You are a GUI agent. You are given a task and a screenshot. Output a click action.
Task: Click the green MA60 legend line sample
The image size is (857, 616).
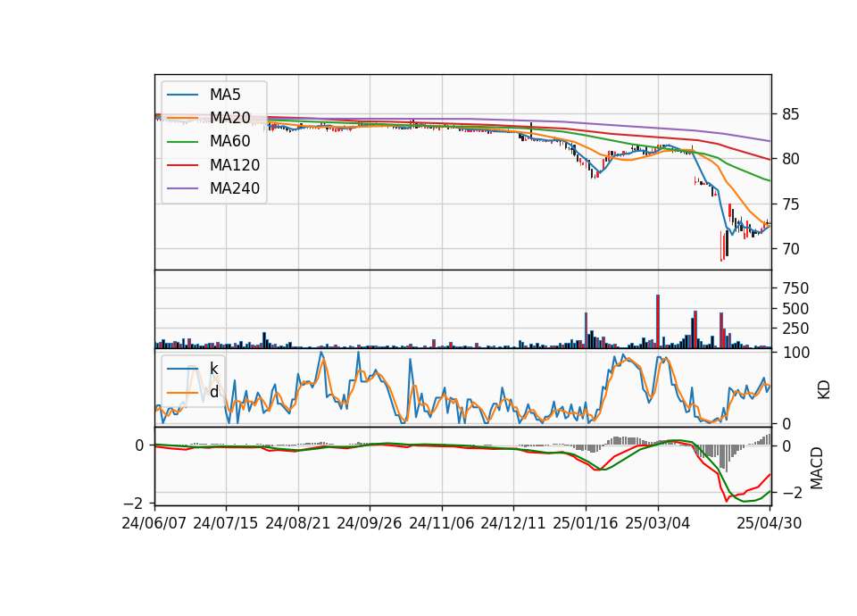[x=182, y=142]
